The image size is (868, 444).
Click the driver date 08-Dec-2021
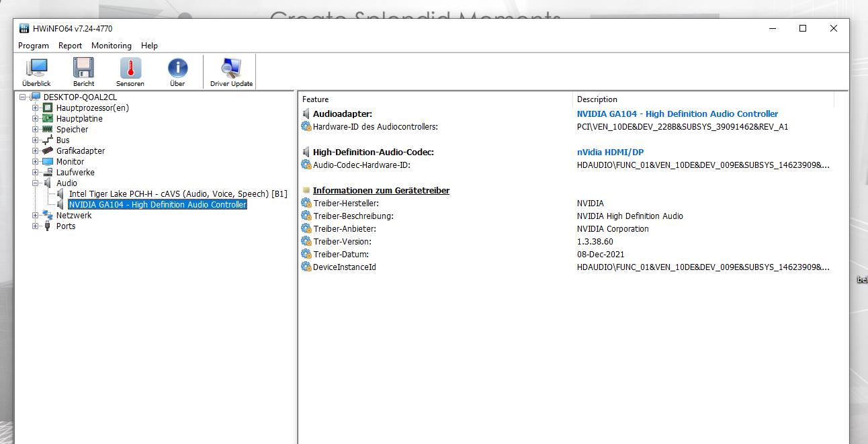[601, 255]
